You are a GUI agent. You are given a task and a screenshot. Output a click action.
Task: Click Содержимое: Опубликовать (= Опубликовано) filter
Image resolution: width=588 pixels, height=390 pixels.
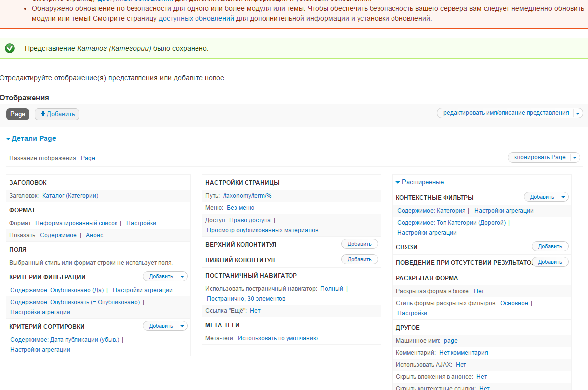click(75, 302)
